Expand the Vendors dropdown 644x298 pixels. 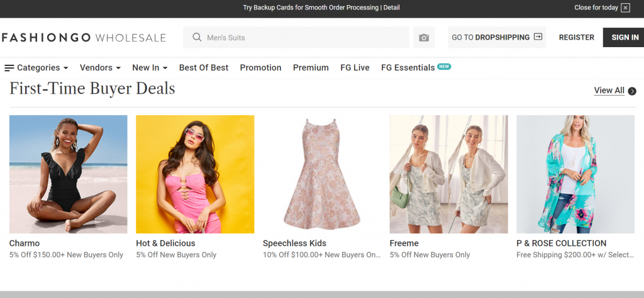[100, 68]
